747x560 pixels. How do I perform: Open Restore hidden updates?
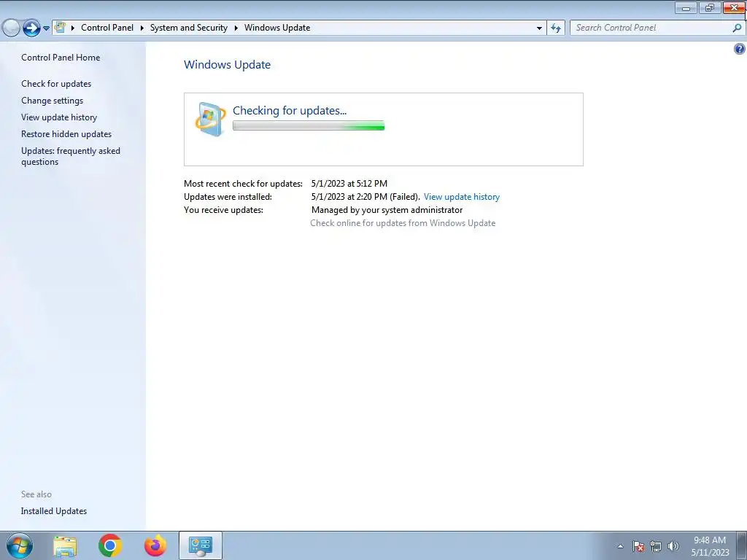[x=66, y=134]
